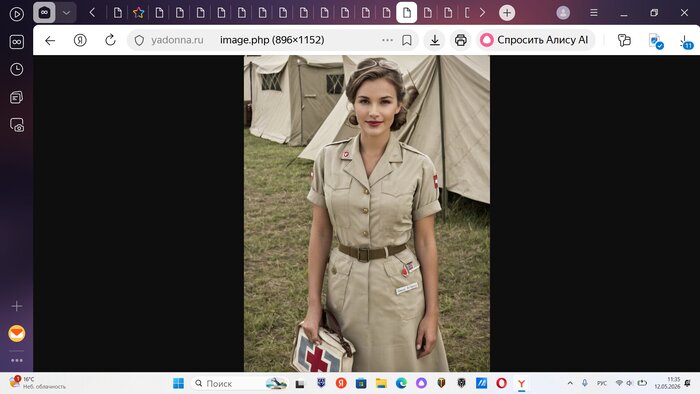The width and height of the screenshot is (700, 394).
Task: Open network Wi-Fi tray icon
Action: tap(619, 383)
